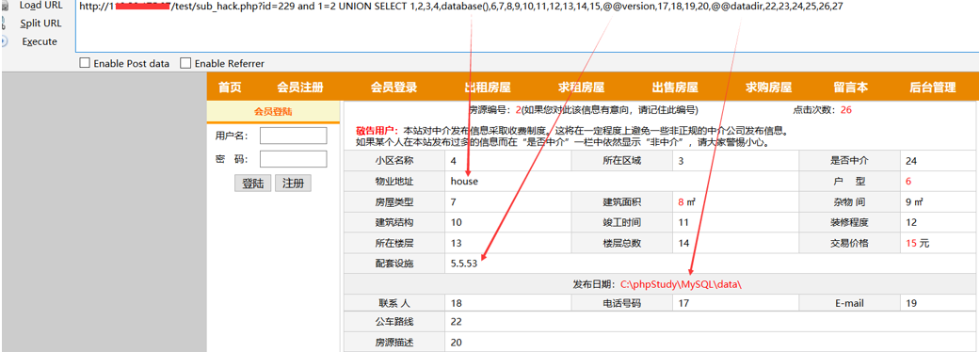Image resolution: width=980 pixels, height=352 pixels.
Task: Open the 会员登录 nav item
Action: 394,88
